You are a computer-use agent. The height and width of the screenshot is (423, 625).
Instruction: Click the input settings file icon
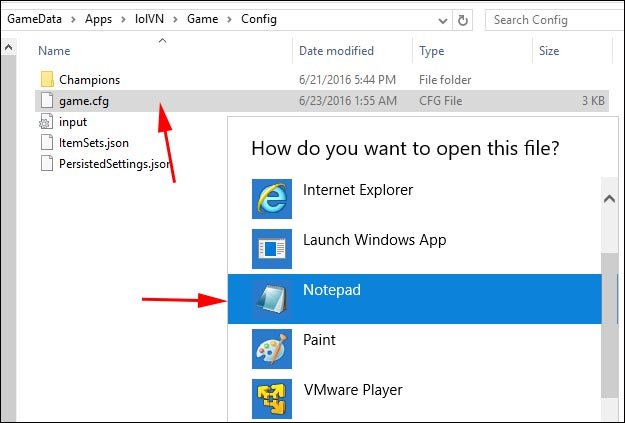[x=46, y=122]
